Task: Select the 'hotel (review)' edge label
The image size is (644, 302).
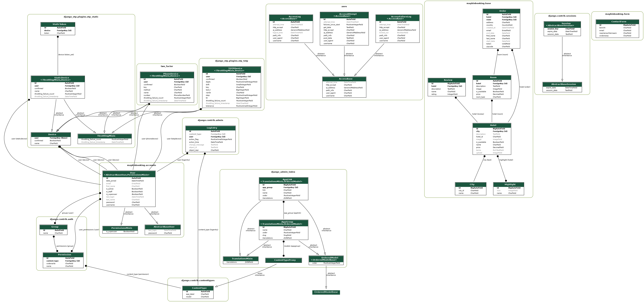Action: pyautogui.click(x=478, y=114)
